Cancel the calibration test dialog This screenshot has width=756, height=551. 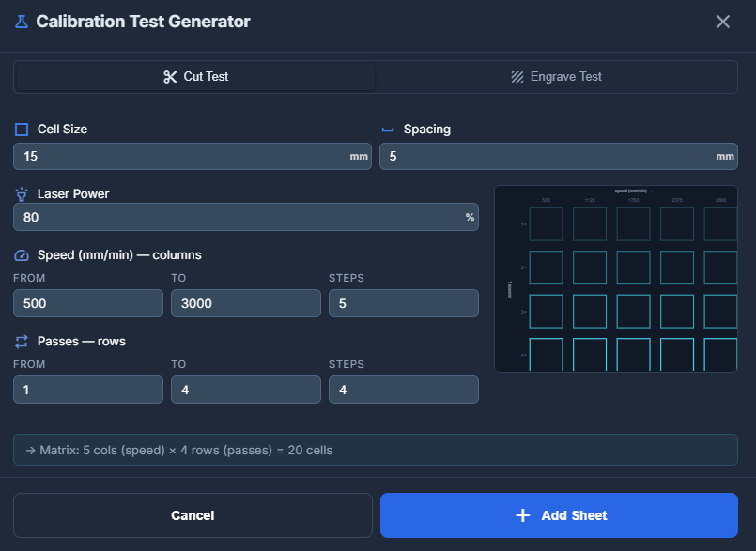coord(193,515)
